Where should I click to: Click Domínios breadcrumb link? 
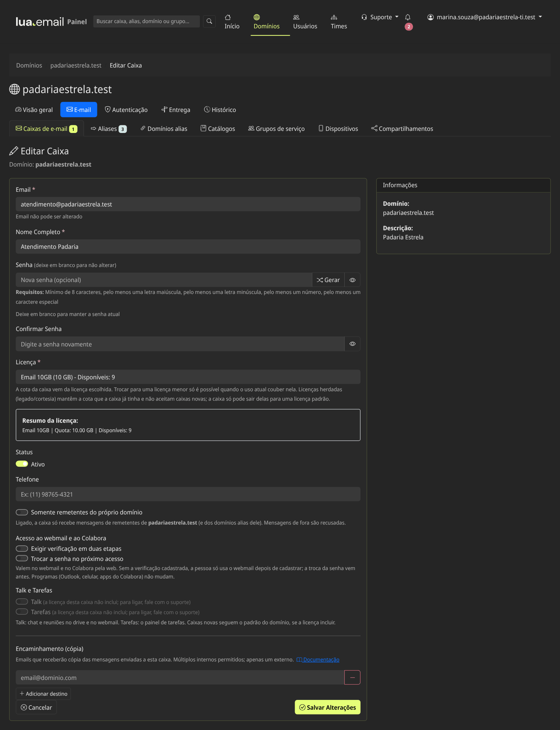pyautogui.click(x=29, y=65)
